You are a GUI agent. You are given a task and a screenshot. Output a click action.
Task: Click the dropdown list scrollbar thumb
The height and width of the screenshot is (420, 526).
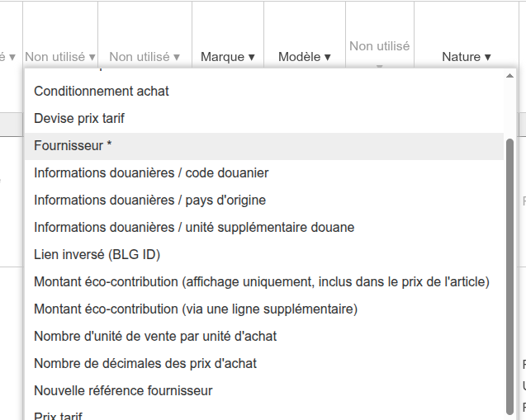(509, 276)
